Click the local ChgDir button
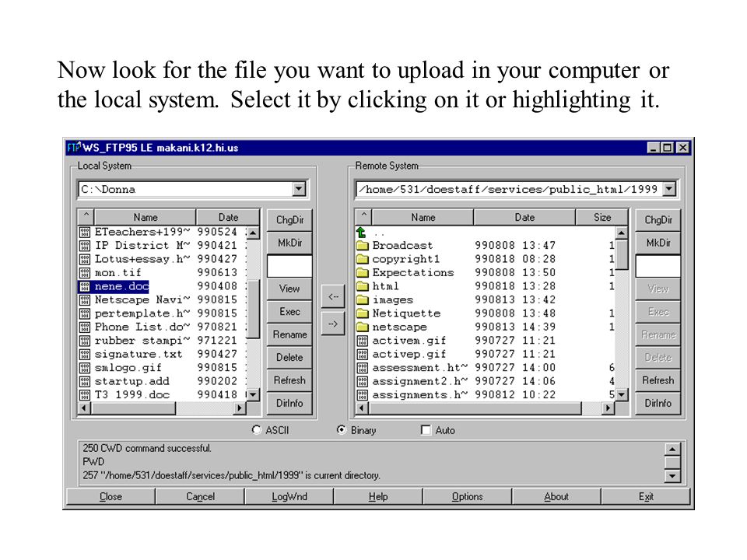 [289, 220]
